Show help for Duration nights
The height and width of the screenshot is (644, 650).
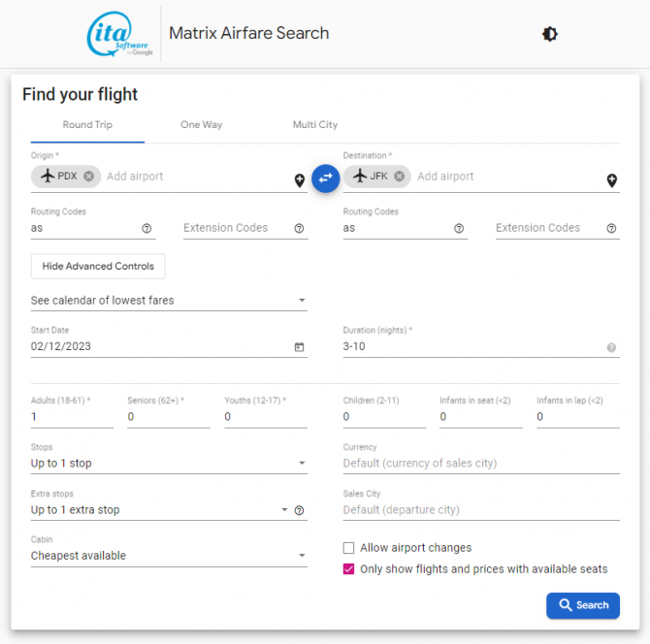(x=611, y=347)
